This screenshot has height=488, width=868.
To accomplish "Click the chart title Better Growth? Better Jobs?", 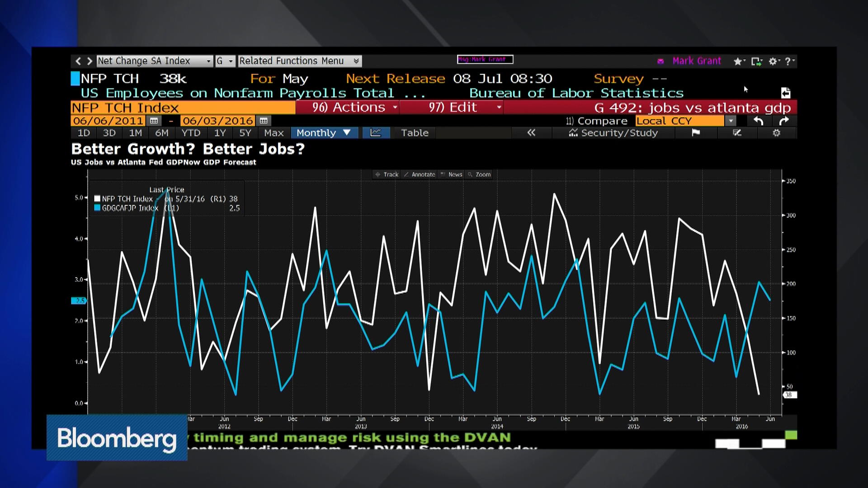I will (188, 149).
